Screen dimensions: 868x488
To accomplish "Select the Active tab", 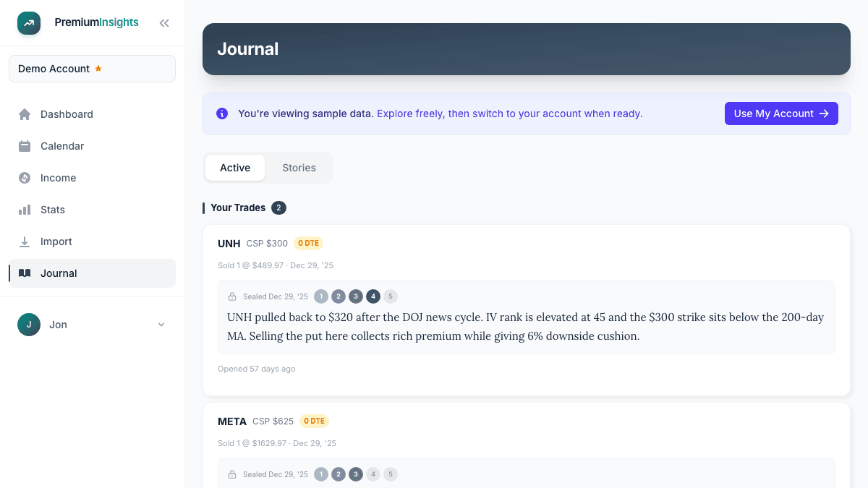I will [234, 167].
